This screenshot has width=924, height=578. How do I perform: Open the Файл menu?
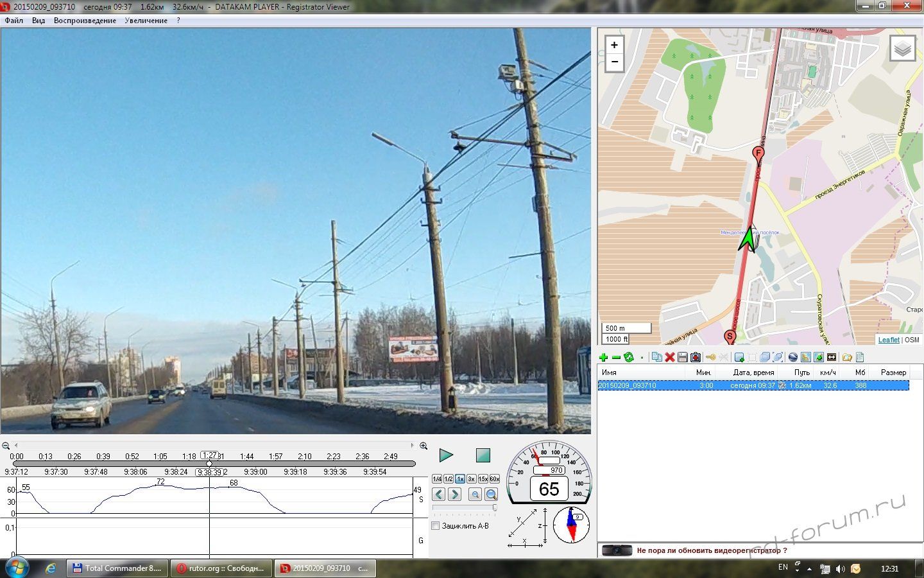13,21
